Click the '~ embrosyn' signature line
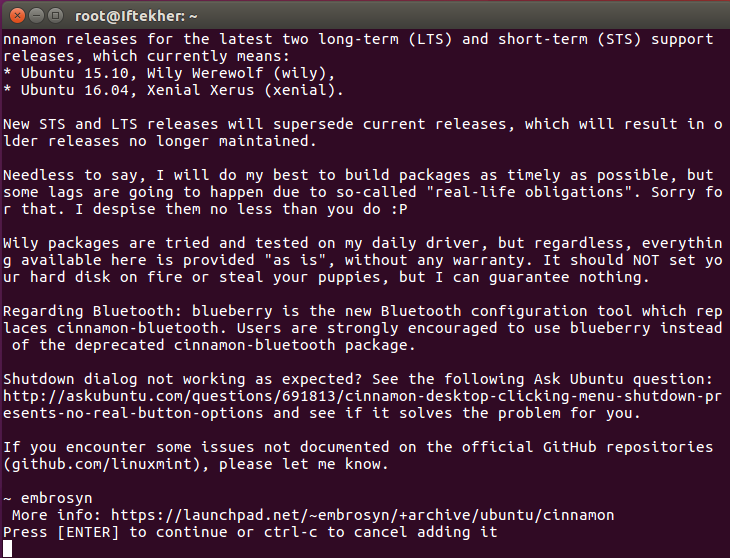 pyautogui.click(x=47, y=498)
